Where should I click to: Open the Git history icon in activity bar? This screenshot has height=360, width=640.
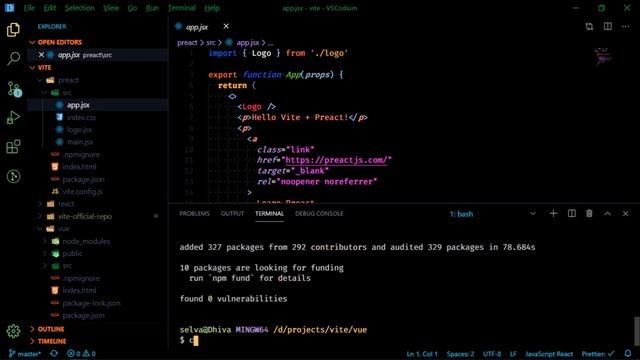(13, 176)
